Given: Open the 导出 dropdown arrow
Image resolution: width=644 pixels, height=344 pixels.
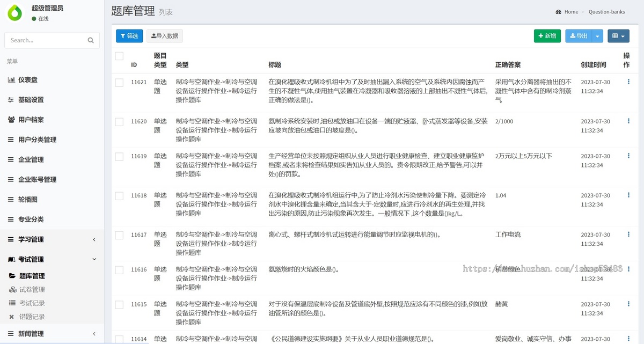Looking at the screenshot, I should pyautogui.click(x=598, y=36).
